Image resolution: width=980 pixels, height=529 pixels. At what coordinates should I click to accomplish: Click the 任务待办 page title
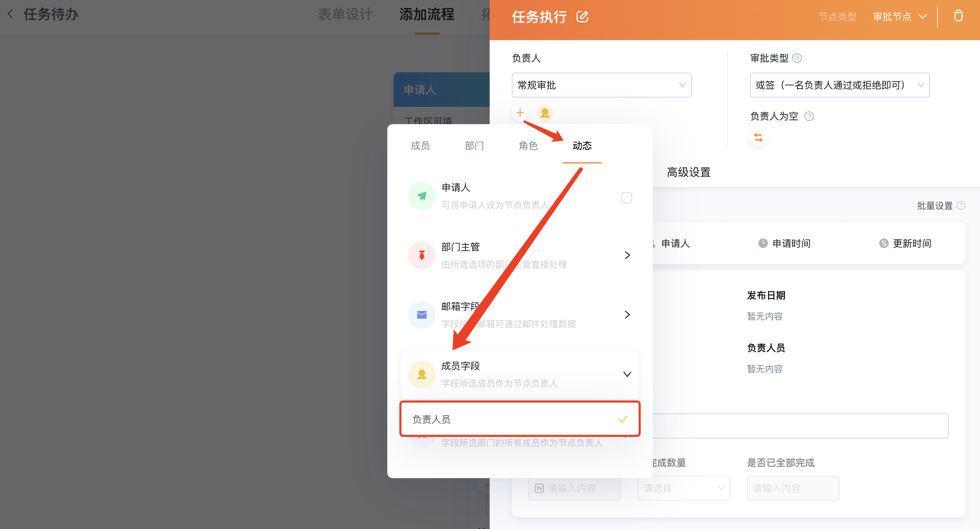(51, 14)
